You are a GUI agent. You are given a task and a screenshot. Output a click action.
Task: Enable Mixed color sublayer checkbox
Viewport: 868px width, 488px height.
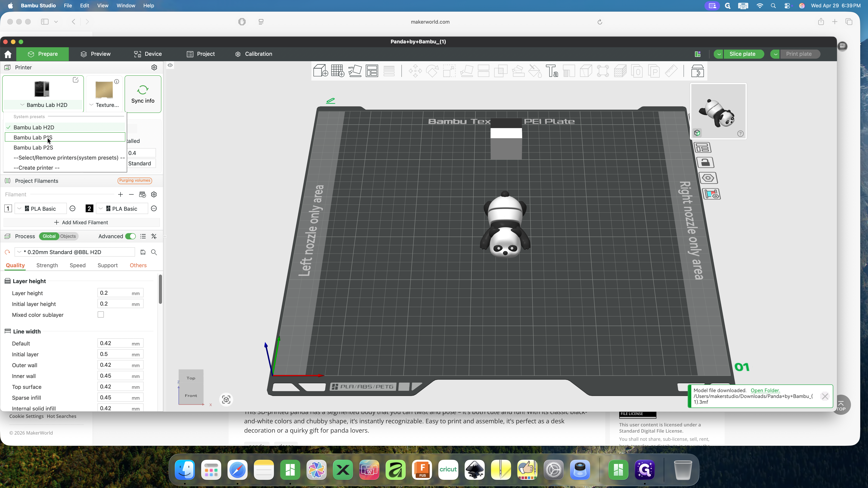(x=101, y=314)
